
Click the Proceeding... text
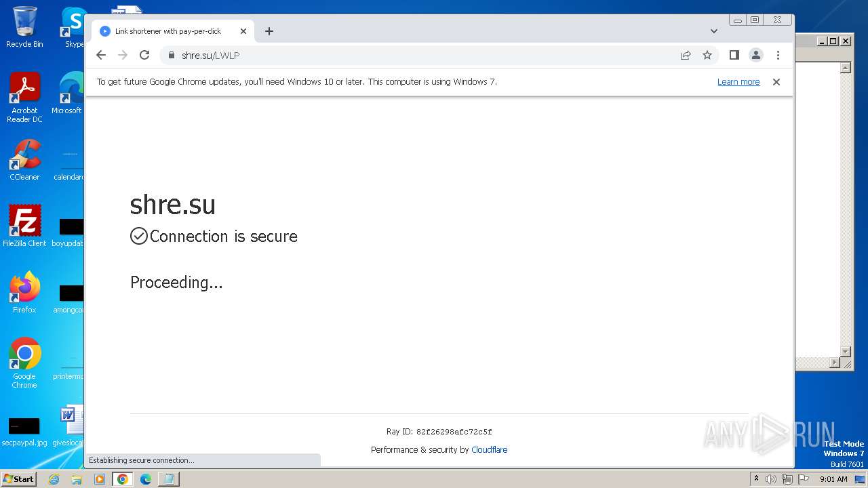tap(176, 282)
